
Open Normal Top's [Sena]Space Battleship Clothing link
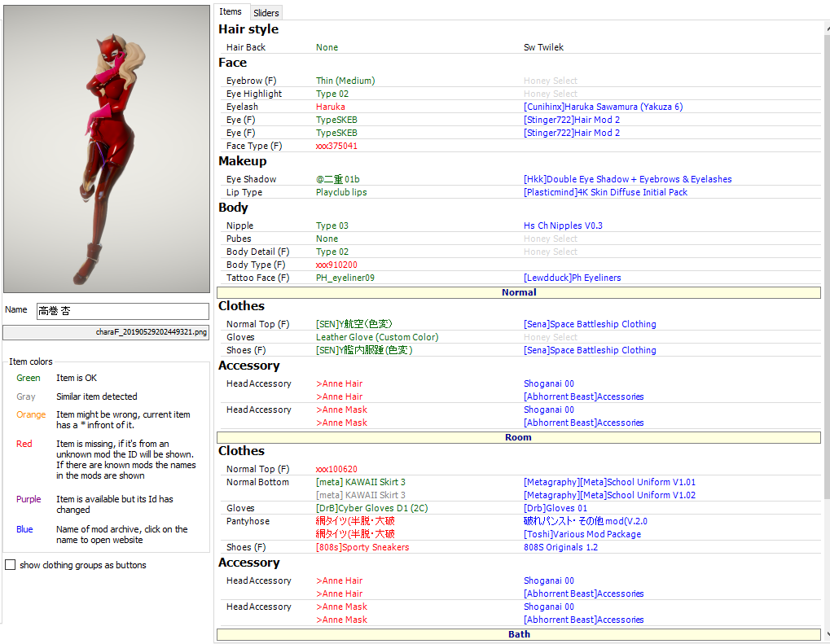coord(590,324)
